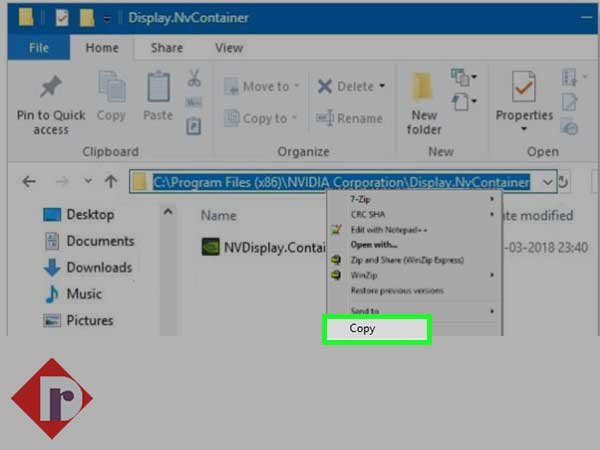Select the NVDisplay.Container file name
The image size is (600, 450).
tap(275, 248)
